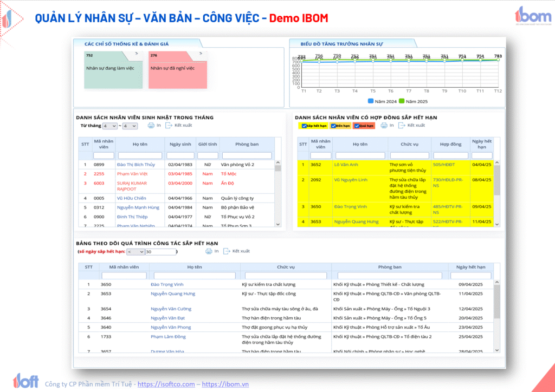Click printer icon in expiring contracts section
This screenshot has height=392, width=555.
384,126
